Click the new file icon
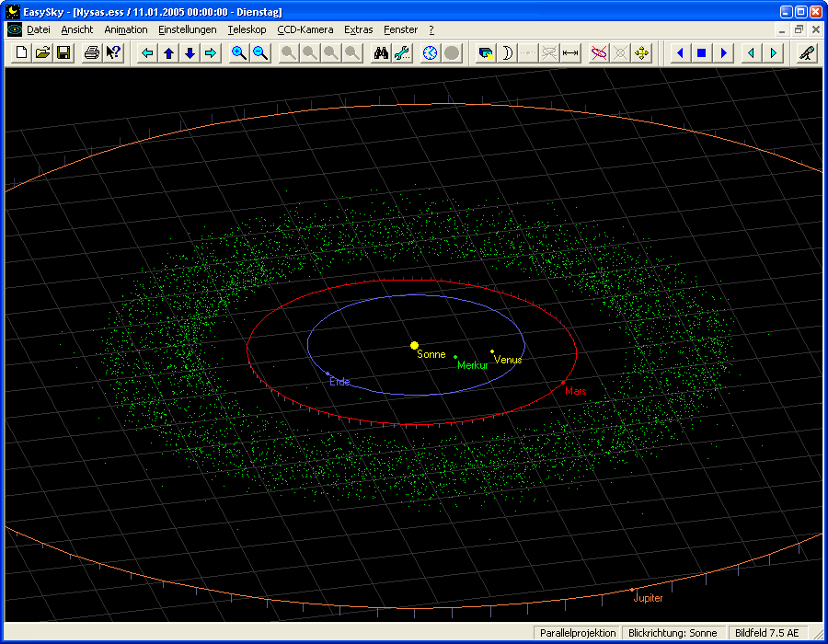The height and width of the screenshot is (644, 828). tap(22, 53)
